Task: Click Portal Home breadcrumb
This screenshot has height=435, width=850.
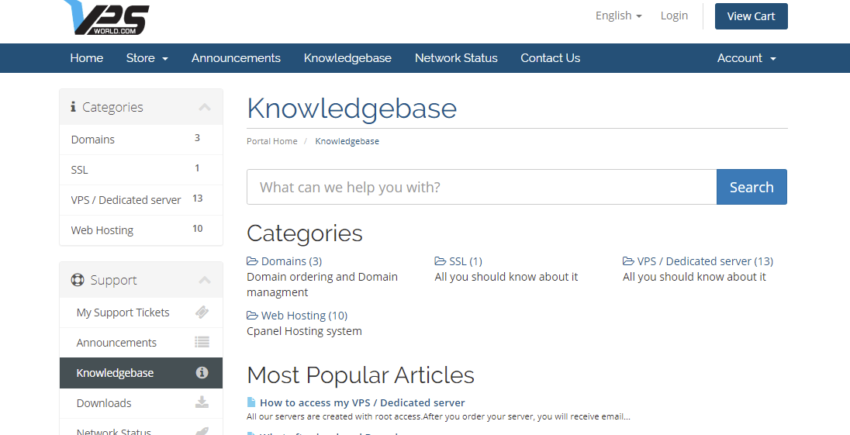Action: (272, 141)
